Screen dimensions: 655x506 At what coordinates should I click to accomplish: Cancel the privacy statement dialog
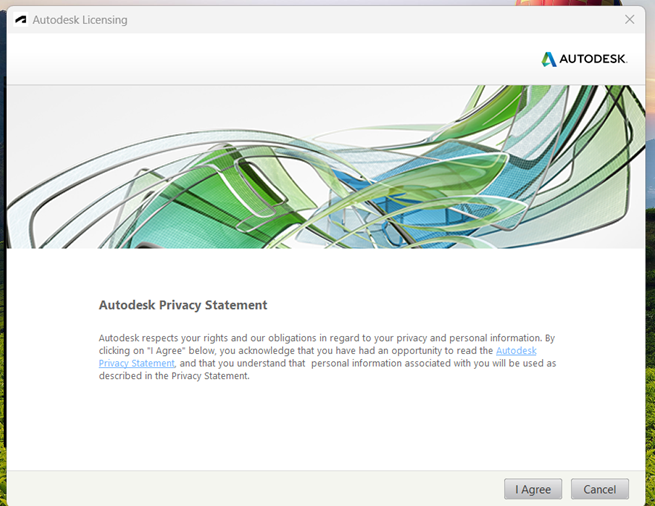[599, 489]
